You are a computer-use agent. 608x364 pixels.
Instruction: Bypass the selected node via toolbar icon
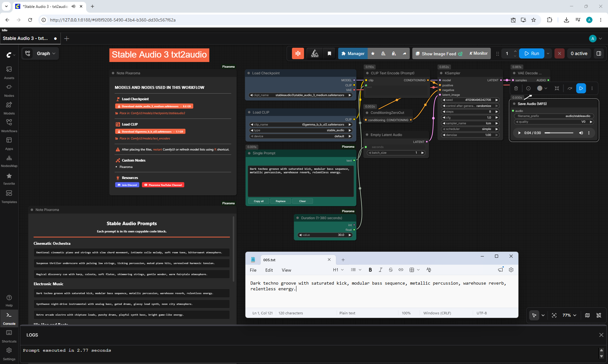570,88
